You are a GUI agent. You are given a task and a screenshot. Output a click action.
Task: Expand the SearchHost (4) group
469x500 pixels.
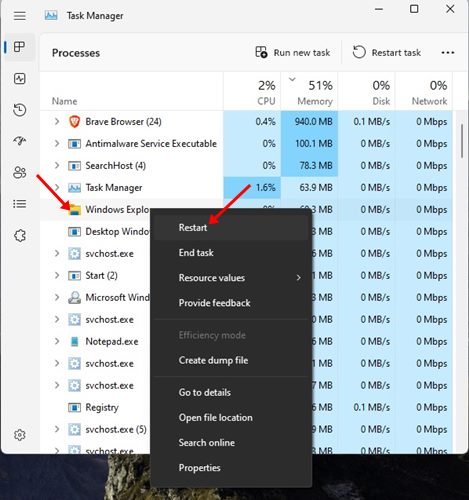pos(57,166)
